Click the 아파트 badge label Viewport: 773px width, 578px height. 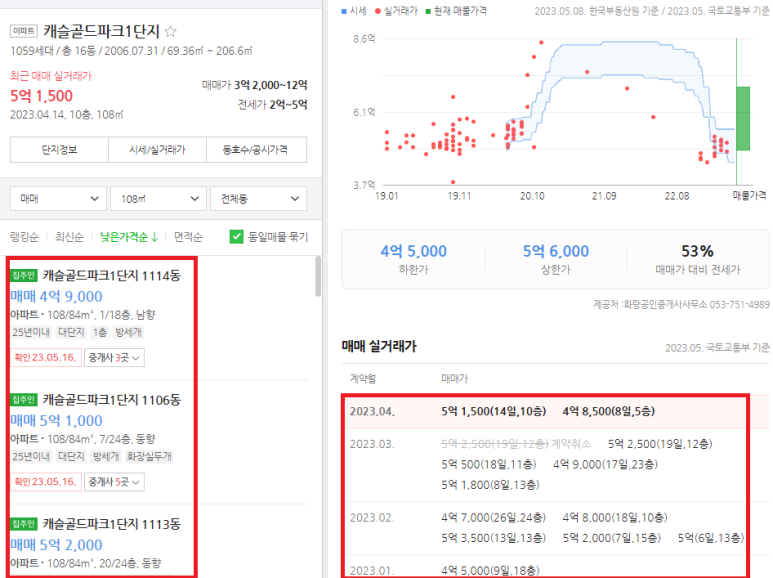[x=24, y=32]
